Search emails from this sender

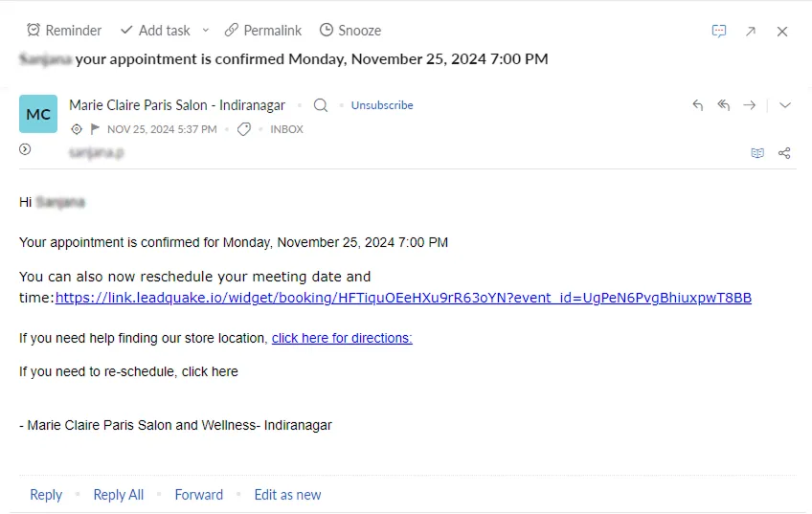click(321, 105)
